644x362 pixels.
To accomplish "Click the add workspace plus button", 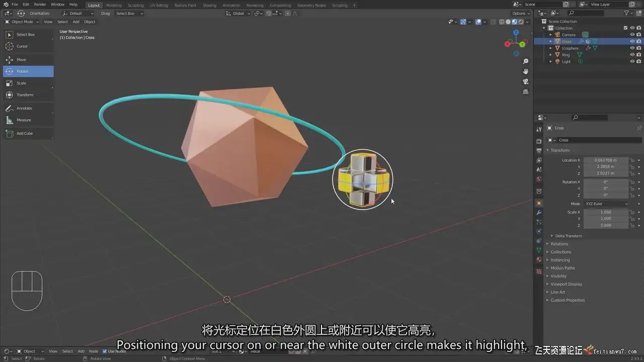I will (x=354, y=5).
